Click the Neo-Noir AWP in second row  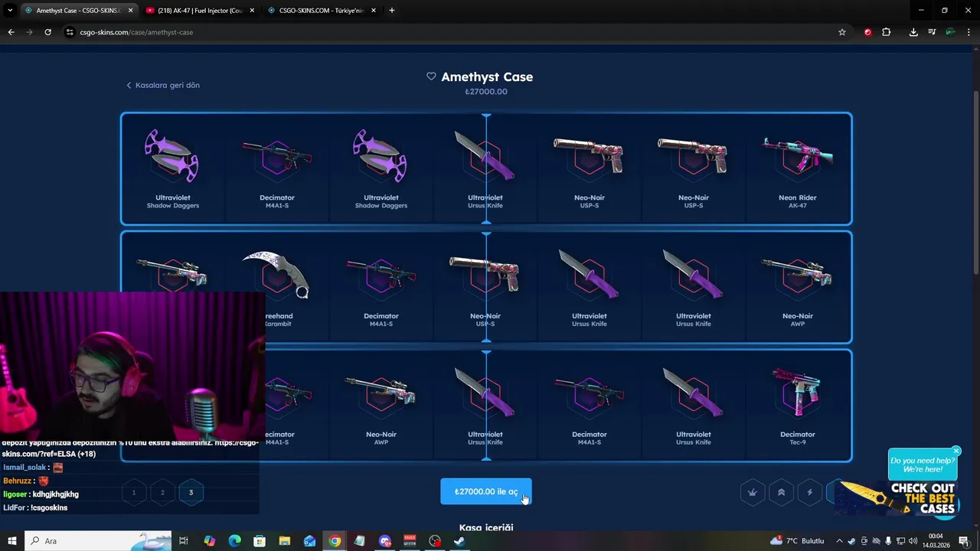point(798,287)
